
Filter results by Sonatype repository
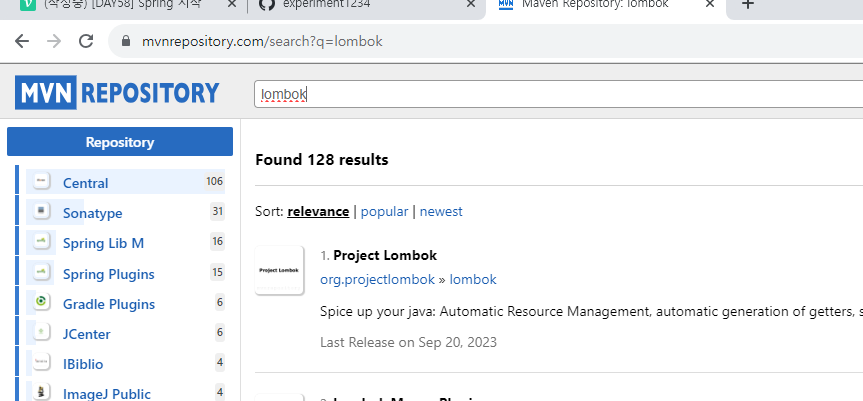point(92,213)
